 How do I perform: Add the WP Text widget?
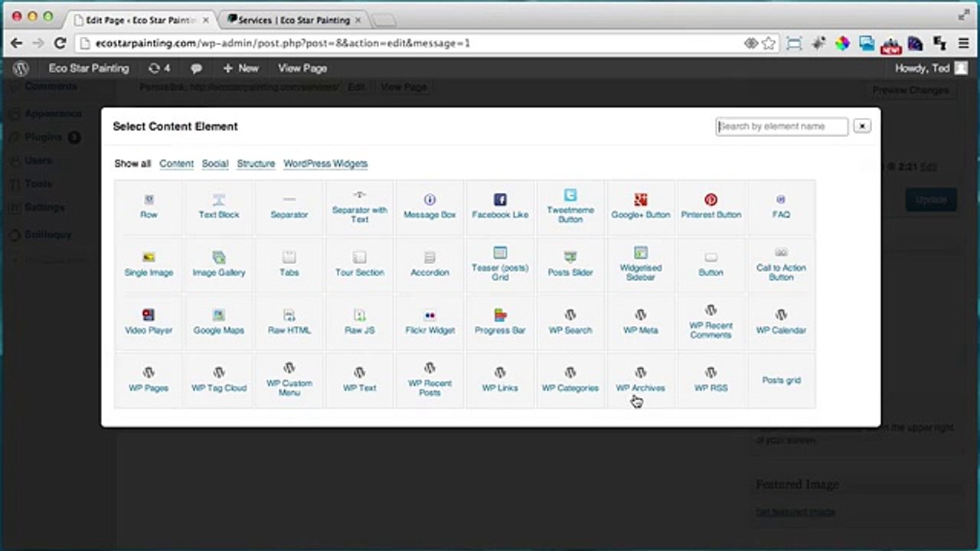pos(360,380)
